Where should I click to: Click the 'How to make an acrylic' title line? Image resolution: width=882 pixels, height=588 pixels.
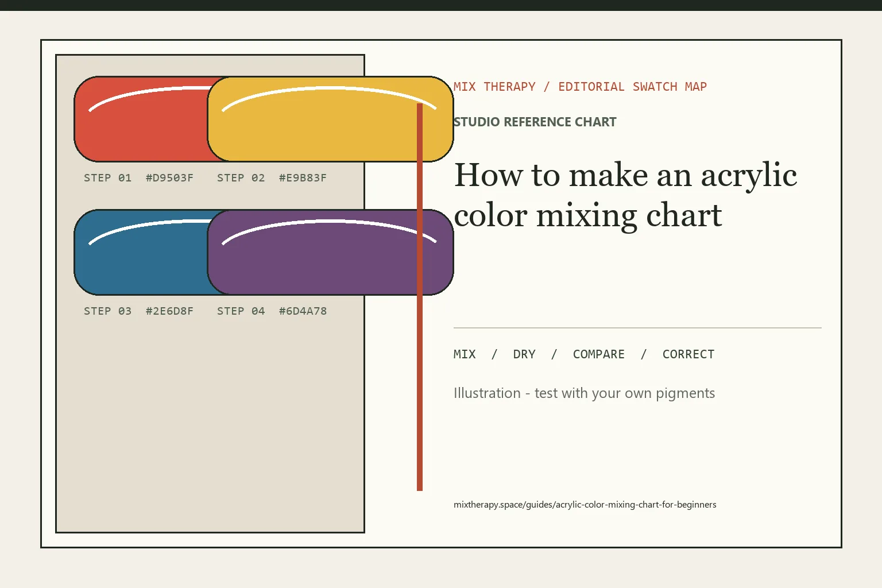coord(625,175)
